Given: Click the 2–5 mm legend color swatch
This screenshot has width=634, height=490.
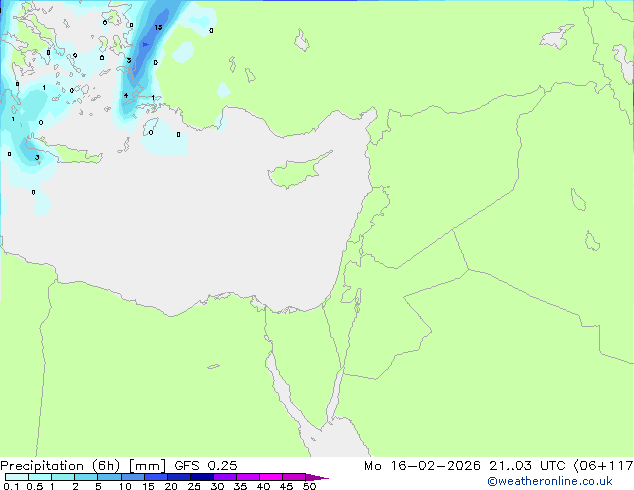Looking at the screenshot, I should point(86,477).
